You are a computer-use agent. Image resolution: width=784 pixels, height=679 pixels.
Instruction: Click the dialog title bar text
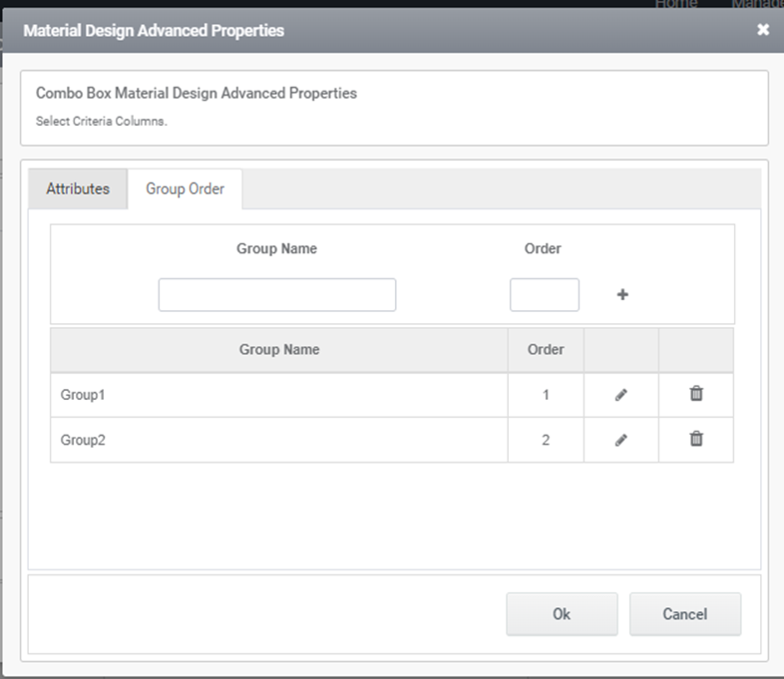pos(154,31)
